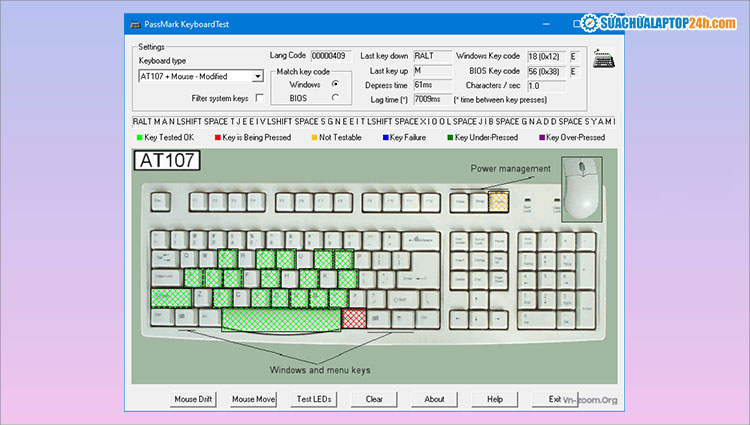Screen dimensions: 750x425
Task: Click the keyboard icon beside the key codes
Action: 602,59
